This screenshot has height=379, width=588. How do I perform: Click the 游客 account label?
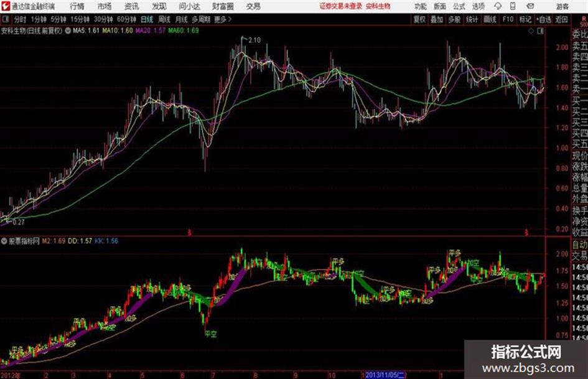[x=562, y=6]
